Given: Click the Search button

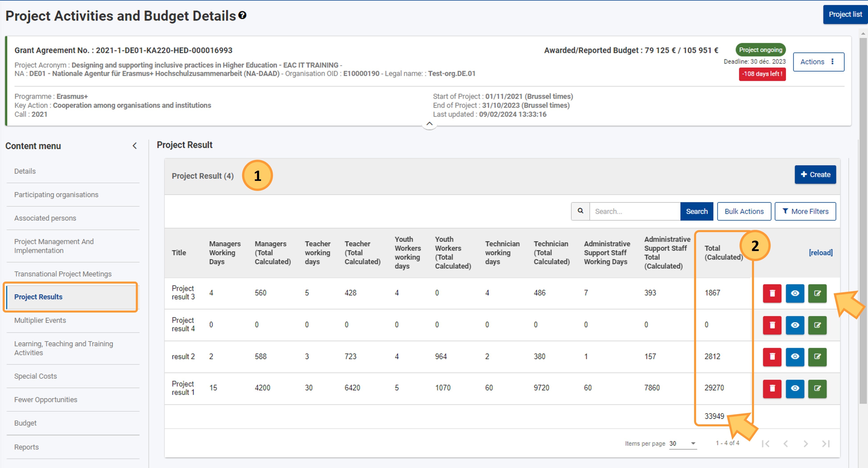Looking at the screenshot, I should [x=697, y=211].
